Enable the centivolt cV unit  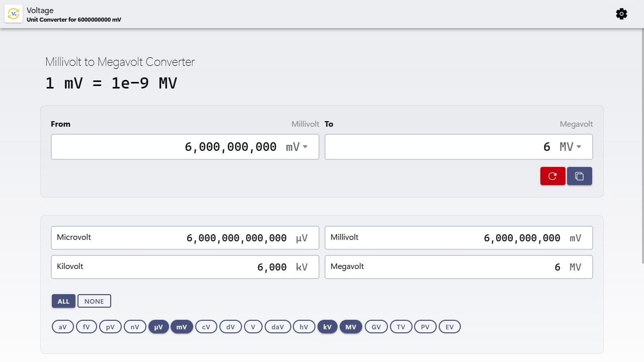click(x=206, y=326)
